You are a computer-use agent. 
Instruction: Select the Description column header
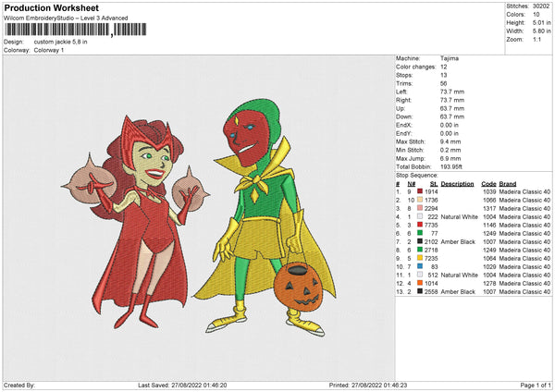point(458,183)
